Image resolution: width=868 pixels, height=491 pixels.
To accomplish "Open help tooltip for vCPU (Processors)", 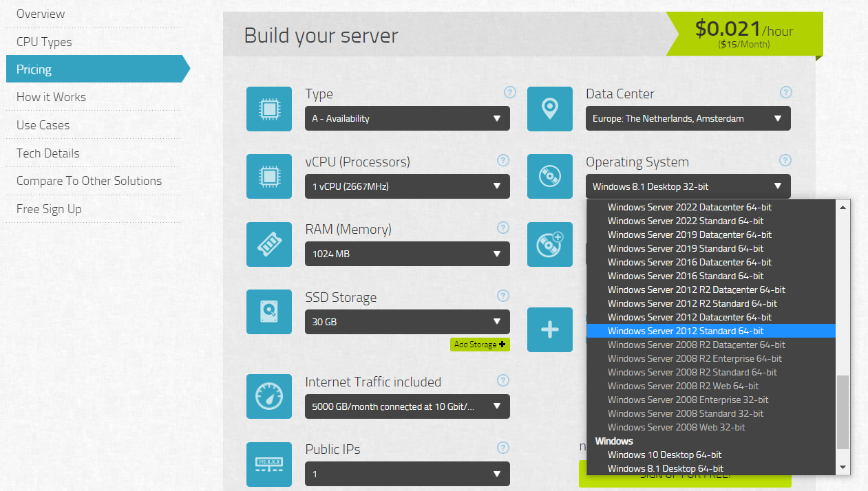I will tap(503, 160).
